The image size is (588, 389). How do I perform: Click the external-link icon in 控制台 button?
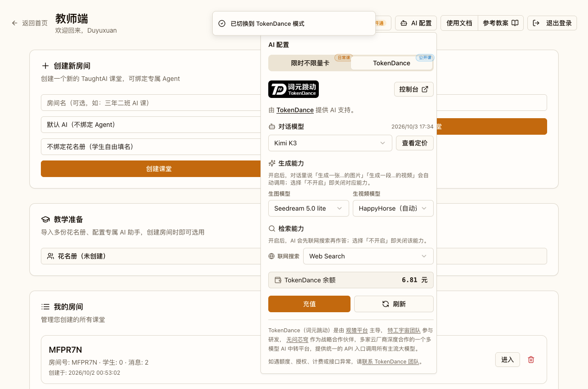(425, 89)
